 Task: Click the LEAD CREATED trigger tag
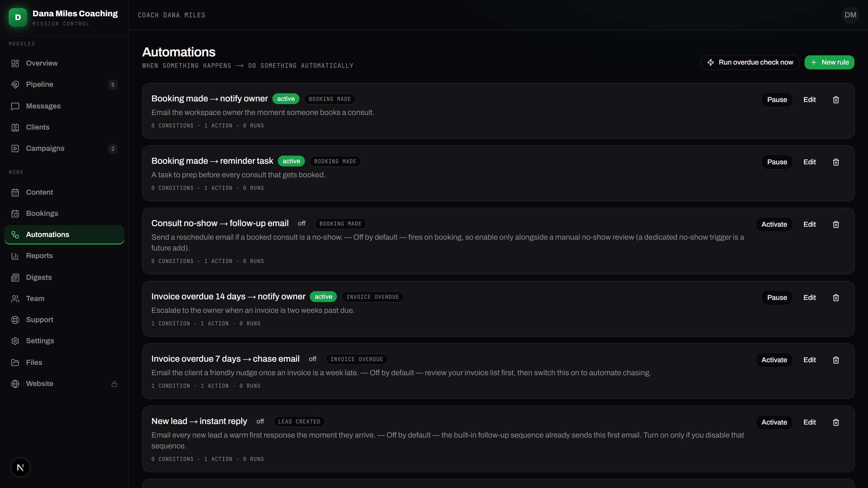pyautogui.click(x=299, y=422)
